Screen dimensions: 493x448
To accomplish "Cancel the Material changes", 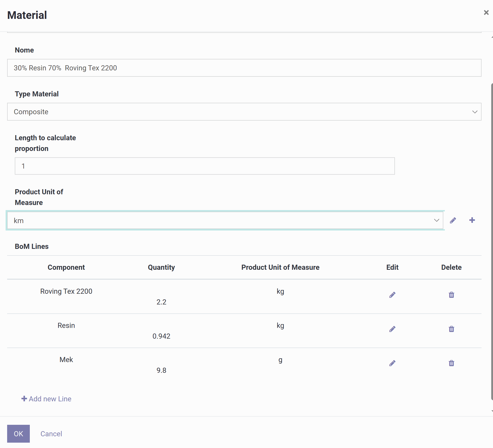I will [x=51, y=433].
